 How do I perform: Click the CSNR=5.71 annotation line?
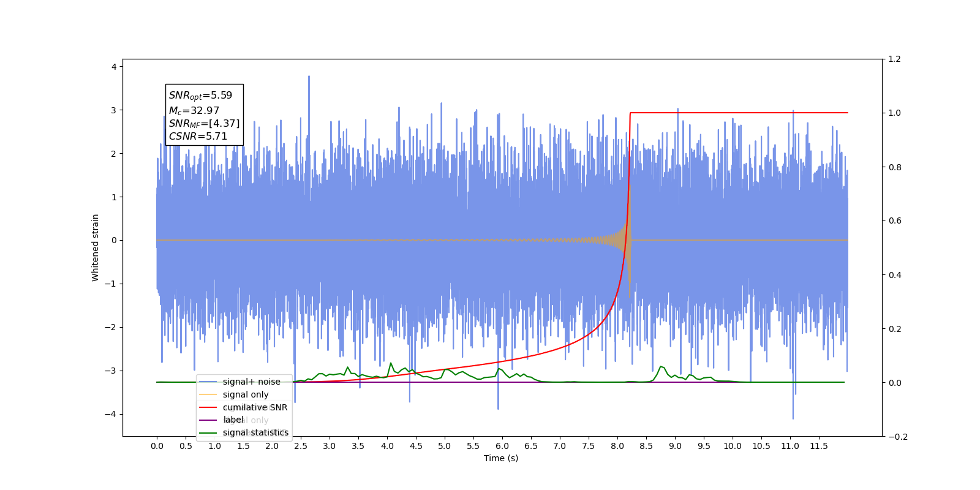click(x=198, y=137)
